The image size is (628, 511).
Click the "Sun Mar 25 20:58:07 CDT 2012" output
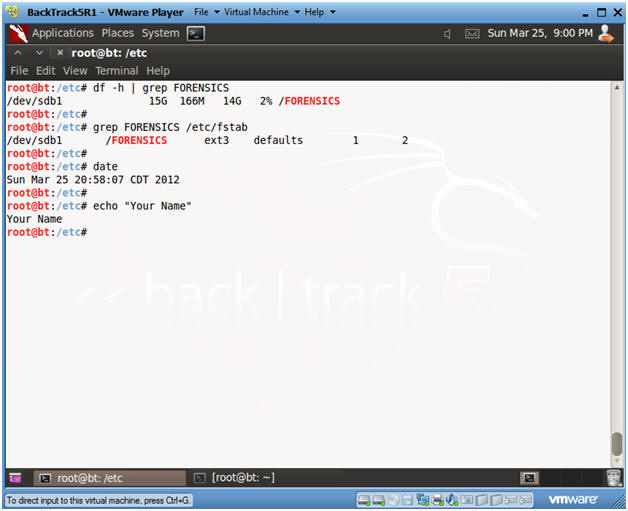click(x=93, y=180)
